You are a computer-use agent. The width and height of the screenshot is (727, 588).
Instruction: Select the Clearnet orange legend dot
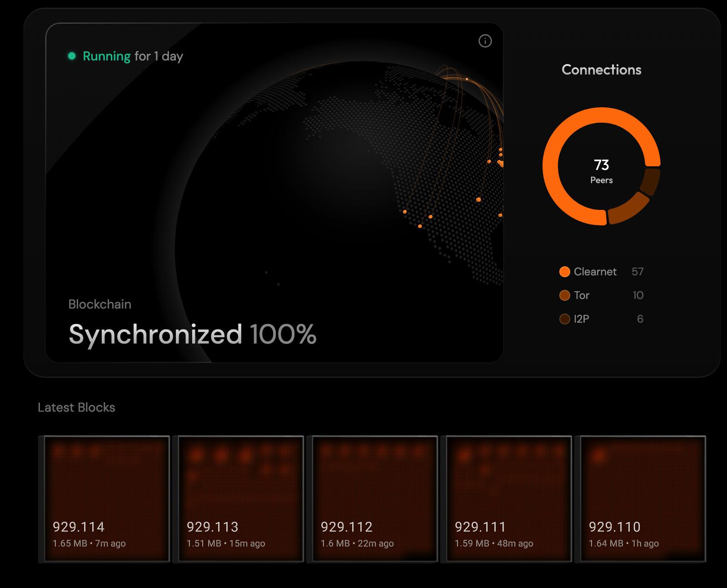(564, 272)
